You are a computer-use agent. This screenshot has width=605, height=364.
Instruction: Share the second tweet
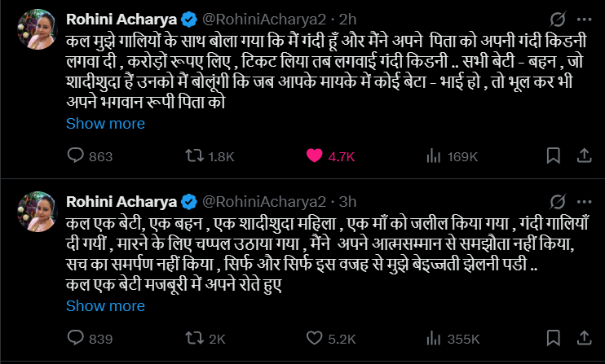pos(585,339)
